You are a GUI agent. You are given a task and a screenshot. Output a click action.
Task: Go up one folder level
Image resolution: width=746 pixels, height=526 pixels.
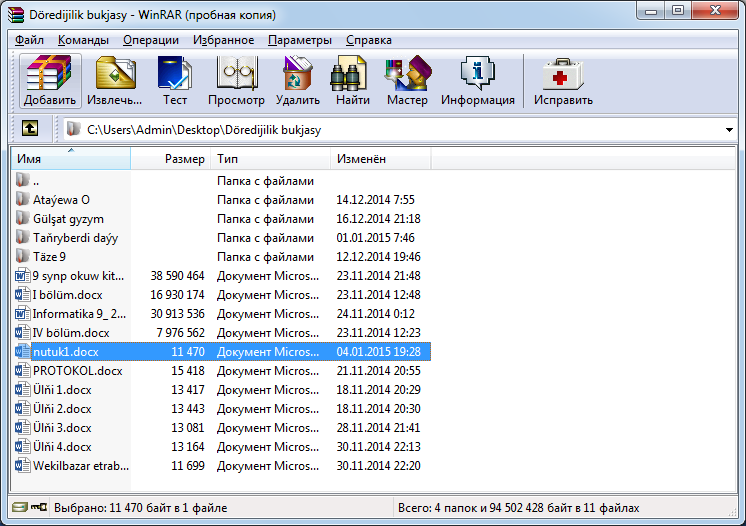point(30,128)
